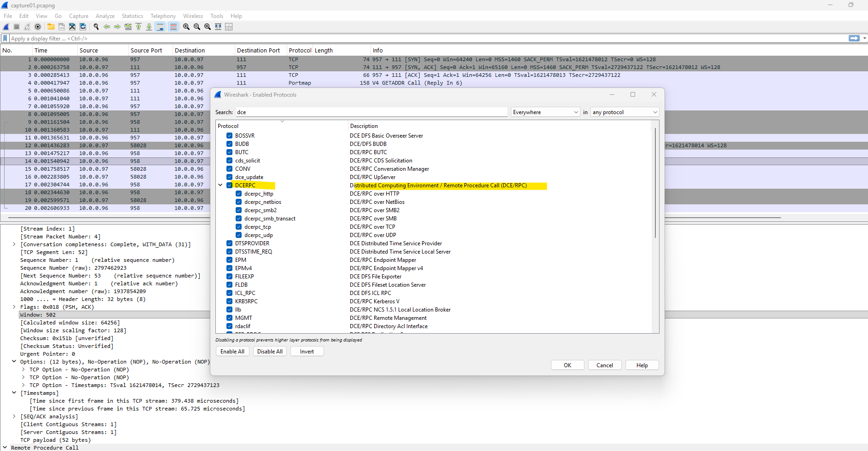868x451 pixels.
Task: Open capture options gear icon
Action: click(38, 27)
